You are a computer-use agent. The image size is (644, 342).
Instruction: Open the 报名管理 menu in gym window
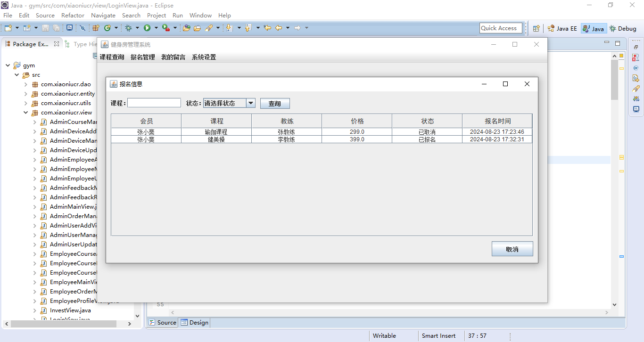[x=143, y=57]
